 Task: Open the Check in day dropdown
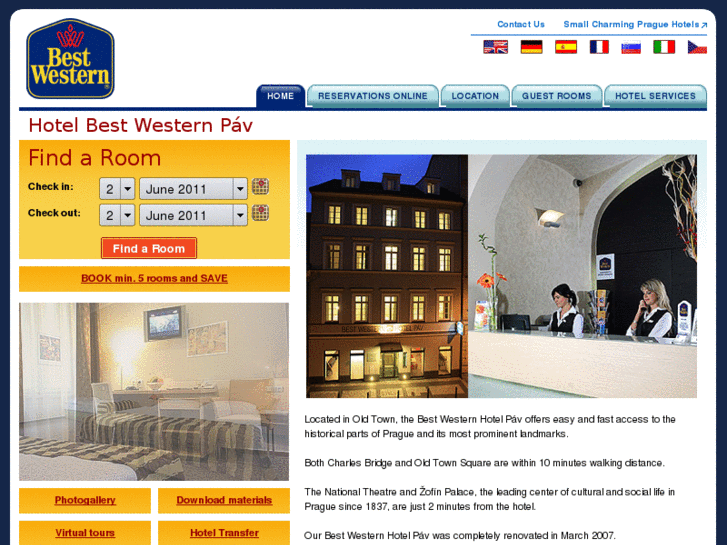tap(117, 189)
